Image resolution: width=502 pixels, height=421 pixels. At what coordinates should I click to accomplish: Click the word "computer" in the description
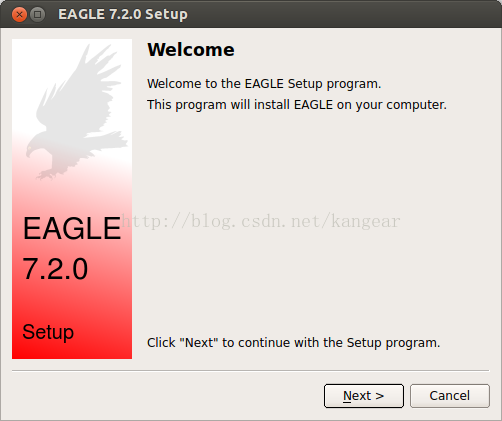pyautogui.click(x=416, y=105)
